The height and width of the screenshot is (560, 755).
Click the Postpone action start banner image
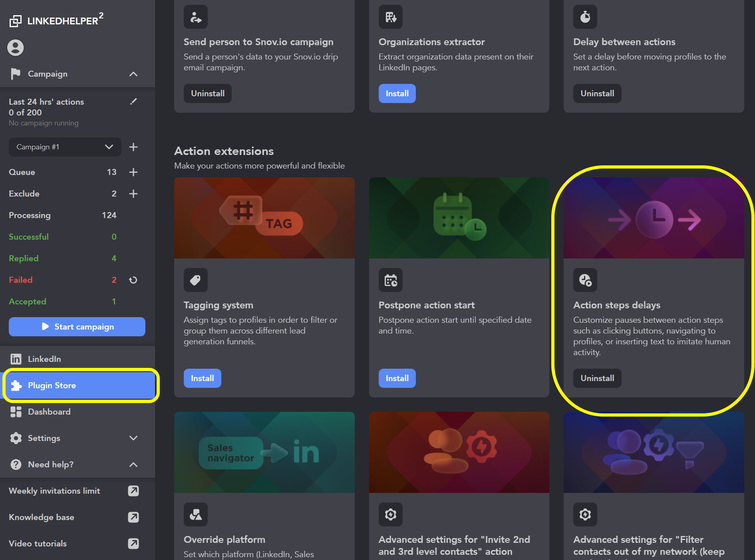[459, 218]
